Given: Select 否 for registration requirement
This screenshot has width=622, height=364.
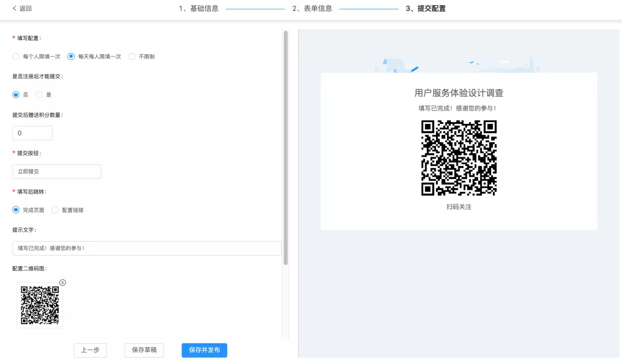Looking at the screenshot, I should 21,94.
